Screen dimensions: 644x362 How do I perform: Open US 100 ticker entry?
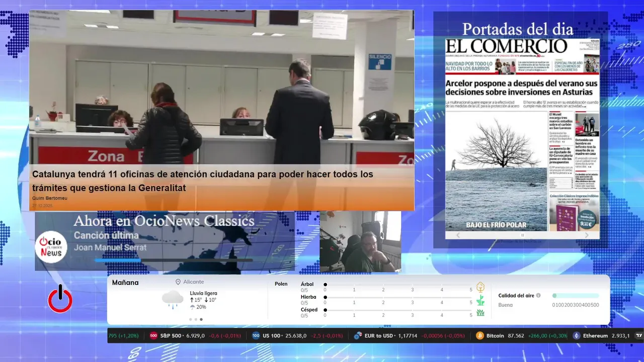pyautogui.click(x=297, y=336)
